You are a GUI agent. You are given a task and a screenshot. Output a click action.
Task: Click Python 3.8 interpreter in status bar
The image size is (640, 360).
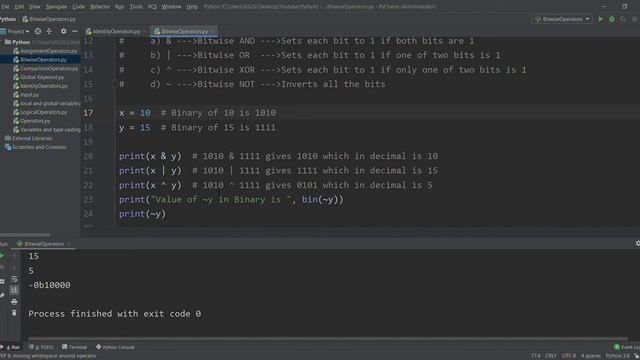617,356
